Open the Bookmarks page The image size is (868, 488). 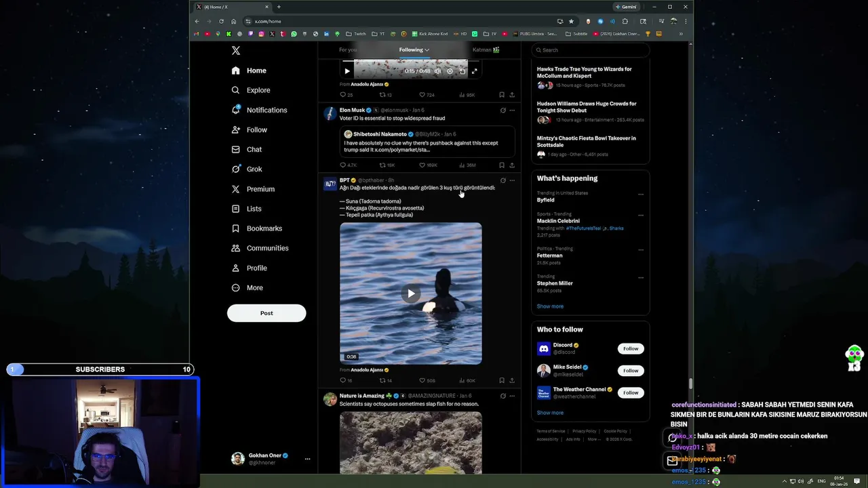click(x=256, y=228)
